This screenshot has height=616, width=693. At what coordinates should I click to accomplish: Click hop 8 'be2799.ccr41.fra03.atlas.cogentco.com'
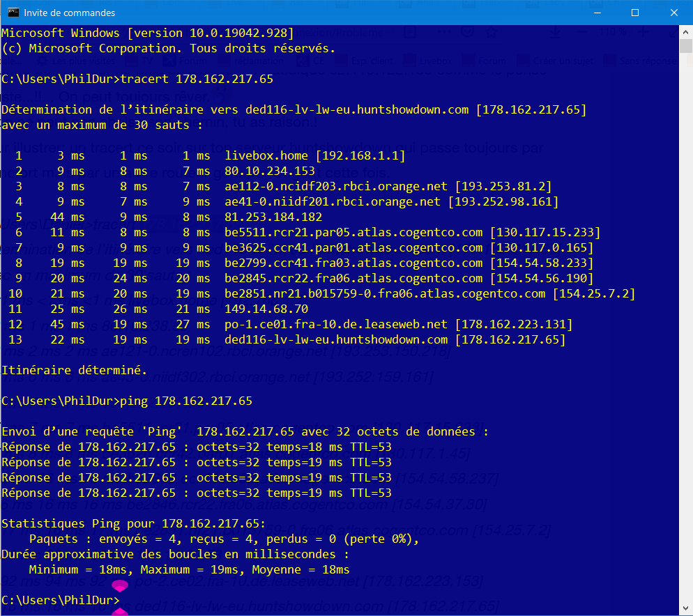(353, 263)
